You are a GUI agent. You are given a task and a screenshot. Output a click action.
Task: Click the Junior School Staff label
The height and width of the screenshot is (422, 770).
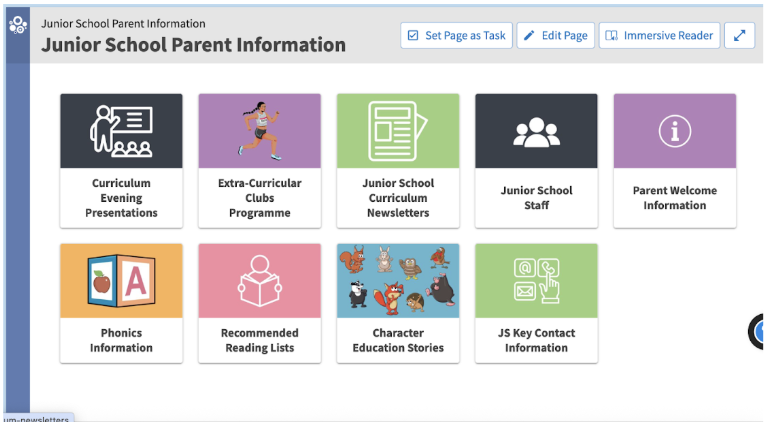pyautogui.click(x=536, y=198)
